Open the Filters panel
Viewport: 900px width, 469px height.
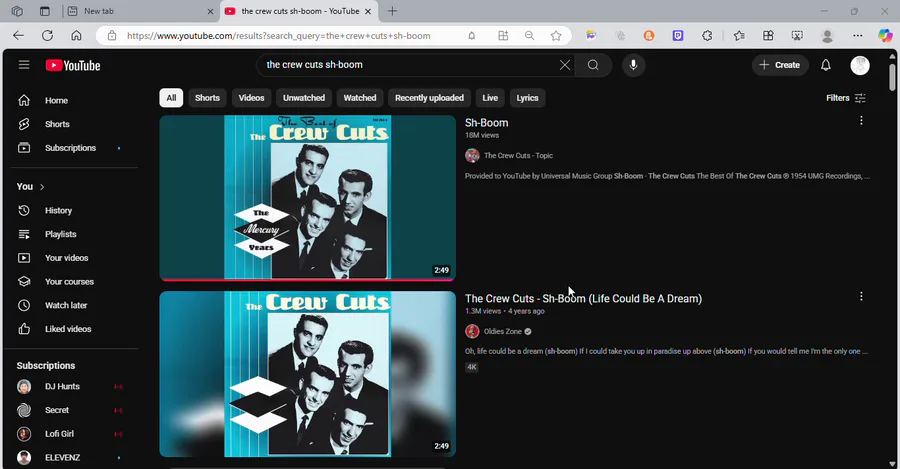[845, 98]
